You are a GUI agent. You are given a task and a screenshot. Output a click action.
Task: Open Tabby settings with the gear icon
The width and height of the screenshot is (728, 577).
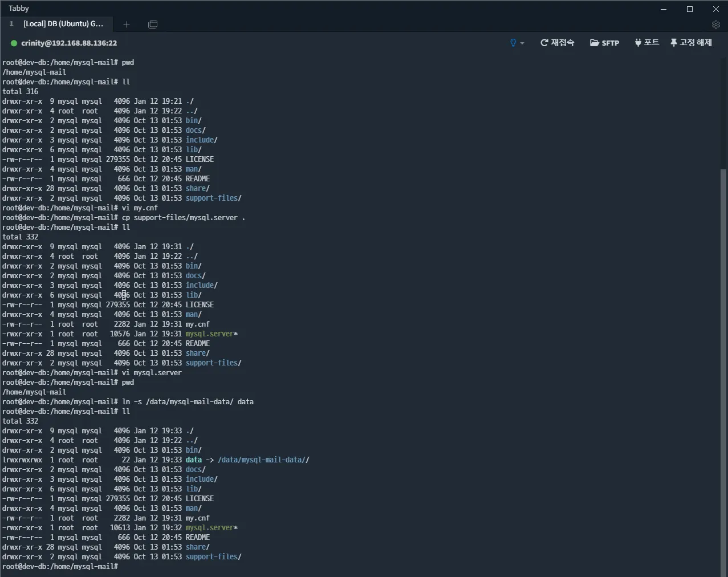(716, 25)
